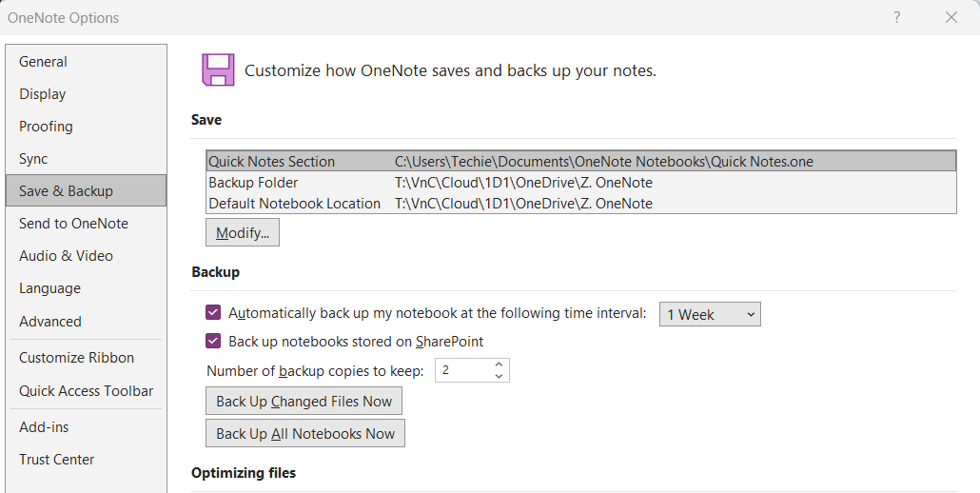
Task: Select the Default Notebook Location row
Action: coord(581,203)
